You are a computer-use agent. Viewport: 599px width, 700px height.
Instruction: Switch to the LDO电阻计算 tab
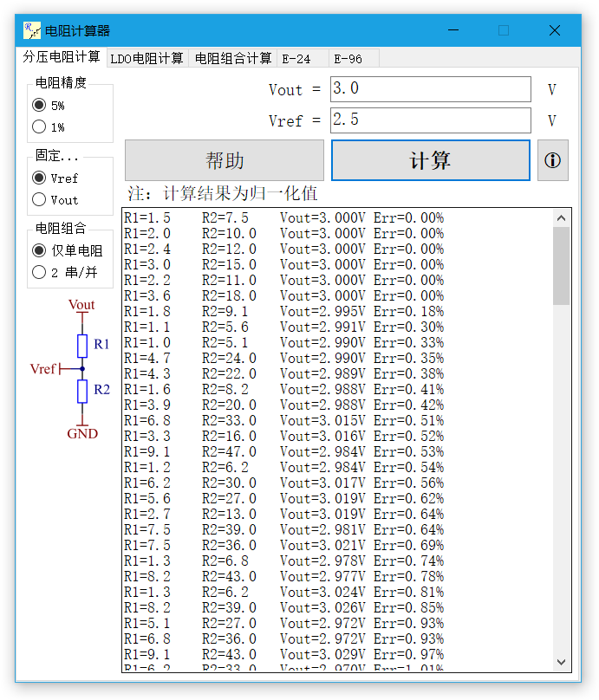pyautogui.click(x=147, y=59)
